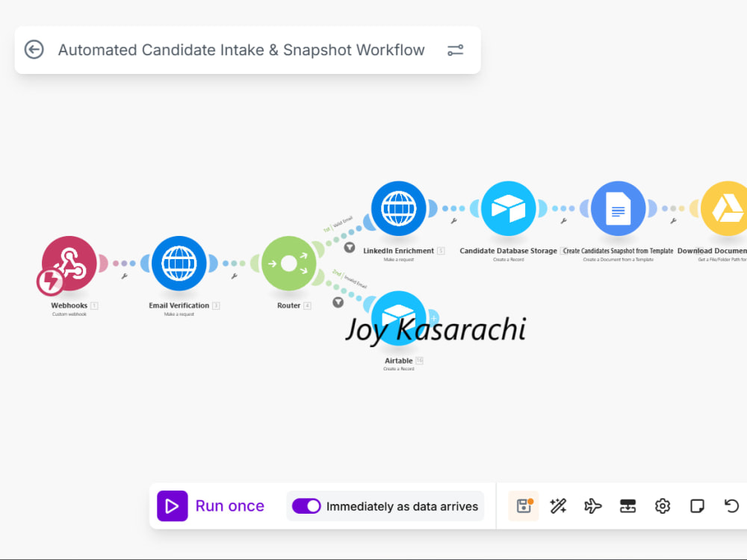Save the scenario with the disk icon

click(x=524, y=505)
